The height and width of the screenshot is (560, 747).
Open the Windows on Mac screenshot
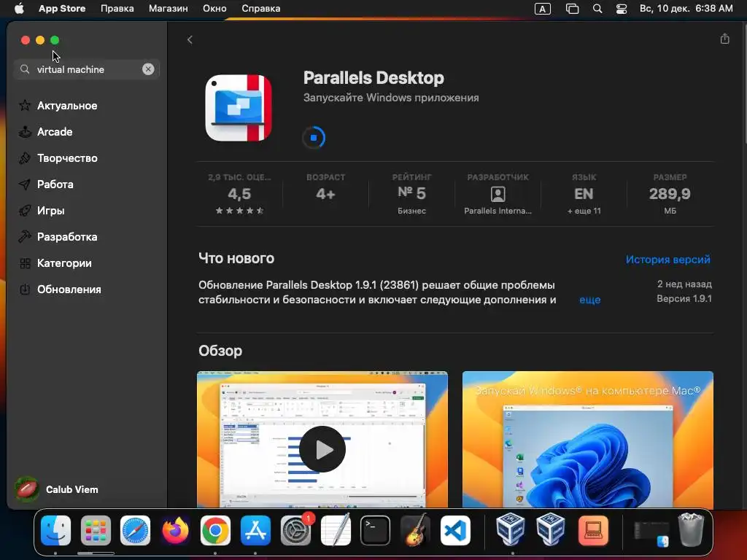[x=587, y=439]
